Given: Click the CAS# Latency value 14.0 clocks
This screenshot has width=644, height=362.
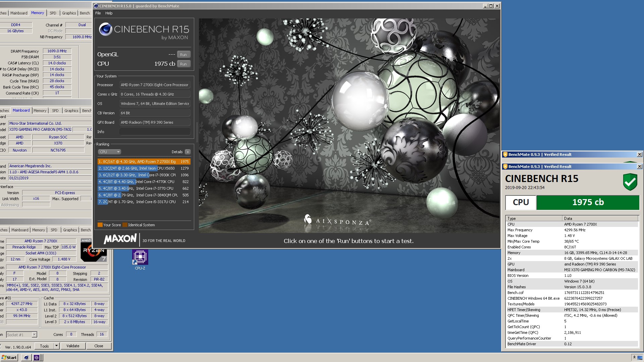Looking at the screenshot, I should click(57, 63).
